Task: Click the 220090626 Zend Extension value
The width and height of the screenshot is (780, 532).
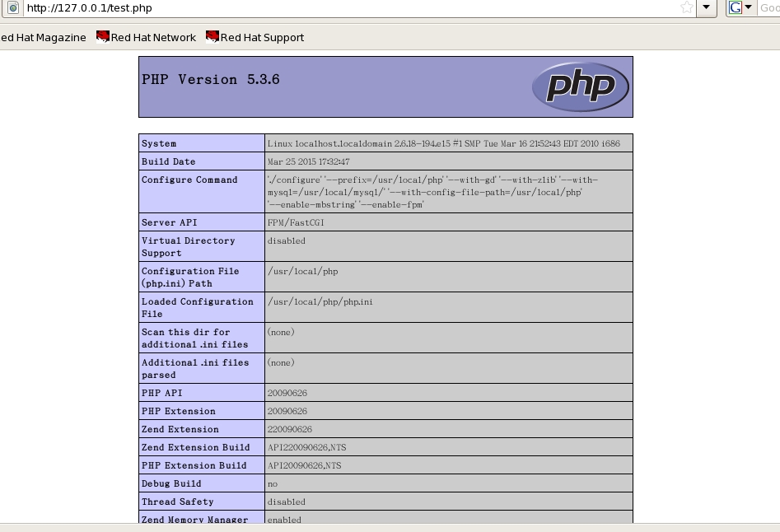Action: pyautogui.click(x=290, y=430)
